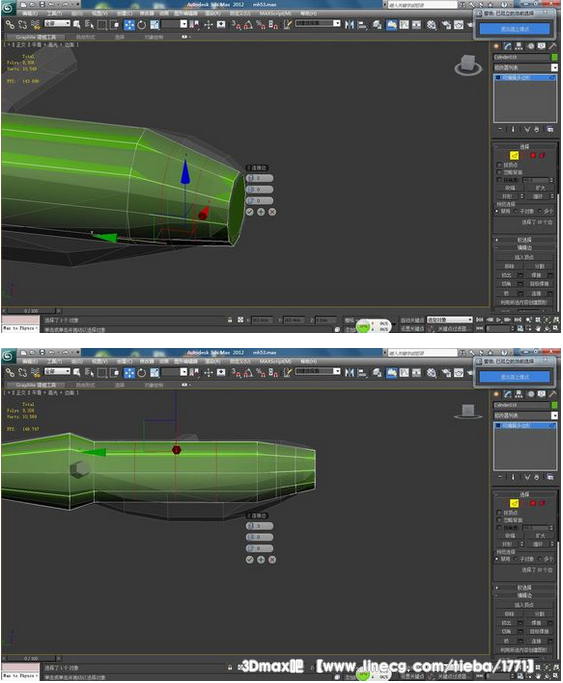
Task: Open named selection sets dropdown, upper toolbar
Action: pos(318,24)
